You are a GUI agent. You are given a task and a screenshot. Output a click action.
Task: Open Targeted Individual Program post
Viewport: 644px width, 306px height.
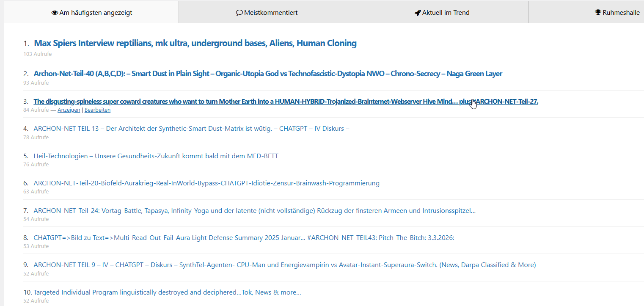[x=167, y=292]
